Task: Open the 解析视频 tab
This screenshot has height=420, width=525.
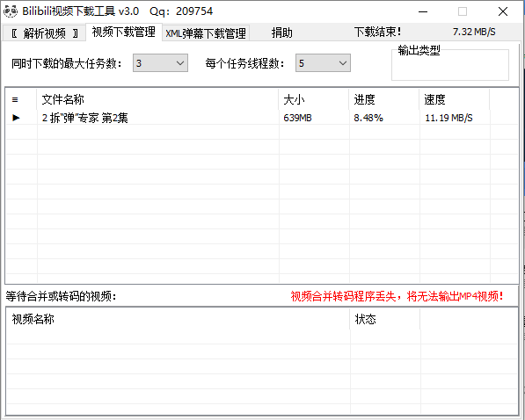Action: pyautogui.click(x=45, y=33)
